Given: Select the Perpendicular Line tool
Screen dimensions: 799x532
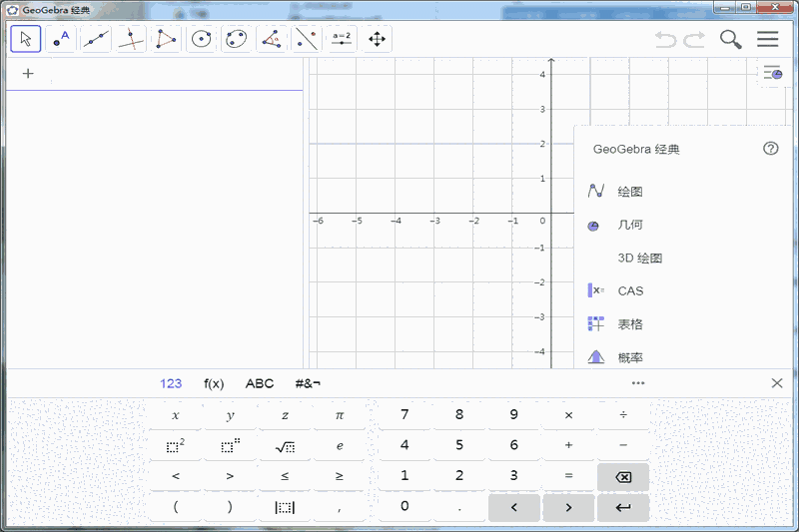Looking at the screenshot, I should tap(131, 39).
